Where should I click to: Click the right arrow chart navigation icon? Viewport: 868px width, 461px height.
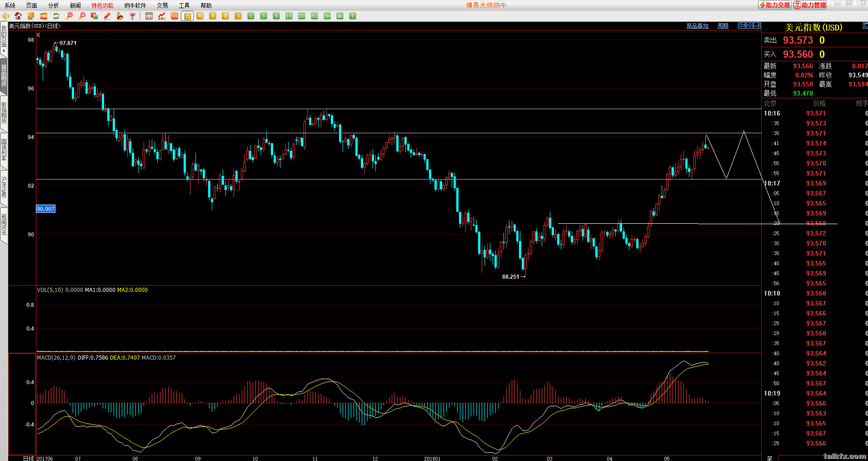(749, 25)
